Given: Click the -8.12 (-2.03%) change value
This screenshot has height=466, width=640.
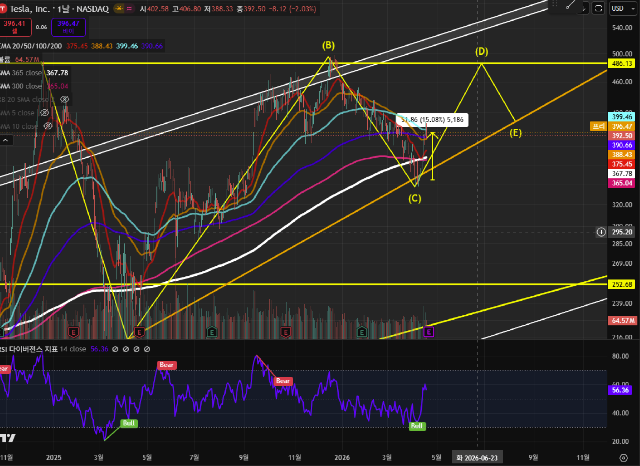Looking at the screenshot, I should coord(292,9).
